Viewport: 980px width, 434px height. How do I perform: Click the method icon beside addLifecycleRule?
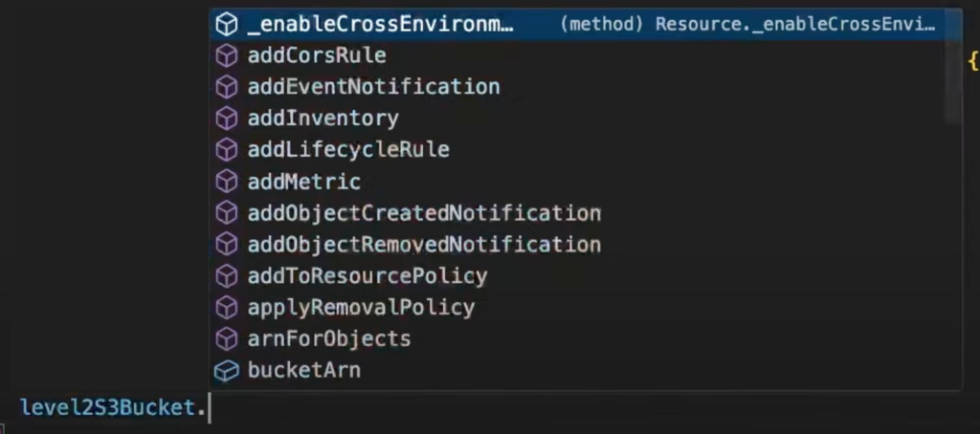pos(226,150)
